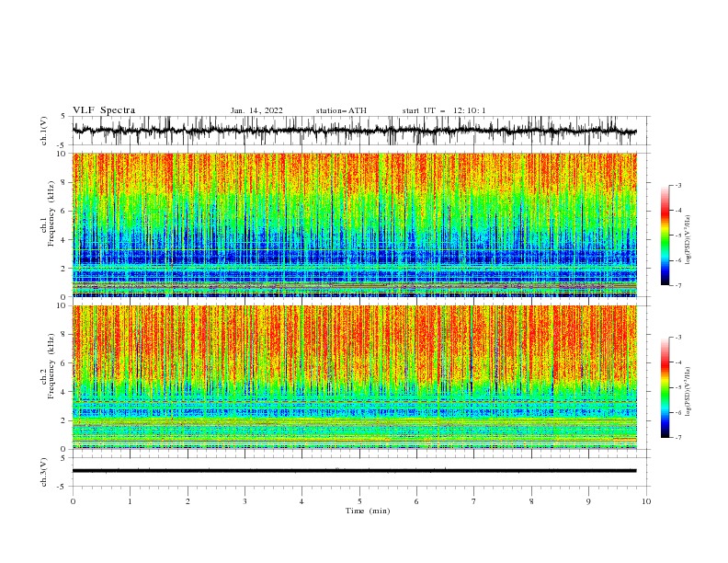Click the "-5" tick of ch.3(V) axis

click(x=62, y=487)
